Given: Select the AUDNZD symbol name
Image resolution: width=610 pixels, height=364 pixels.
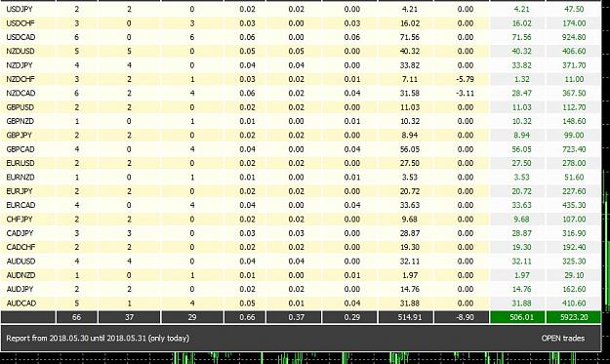Looking at the screenshot, I should (x=20, y=275).
